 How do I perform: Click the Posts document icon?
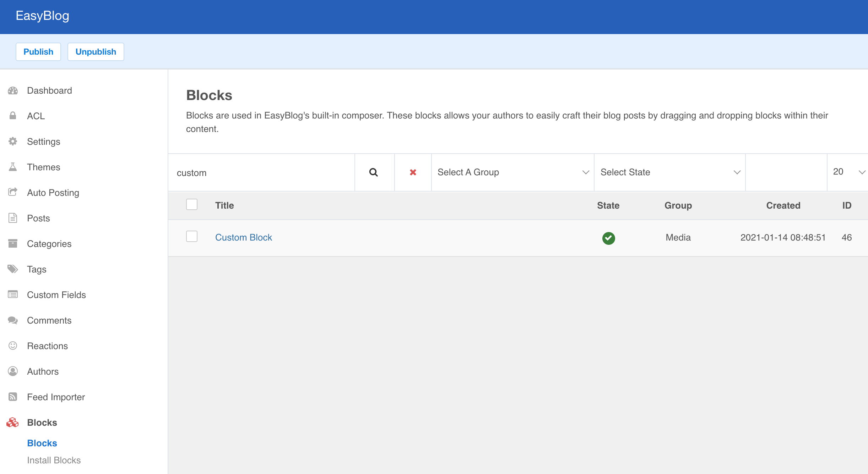[13, 218]
